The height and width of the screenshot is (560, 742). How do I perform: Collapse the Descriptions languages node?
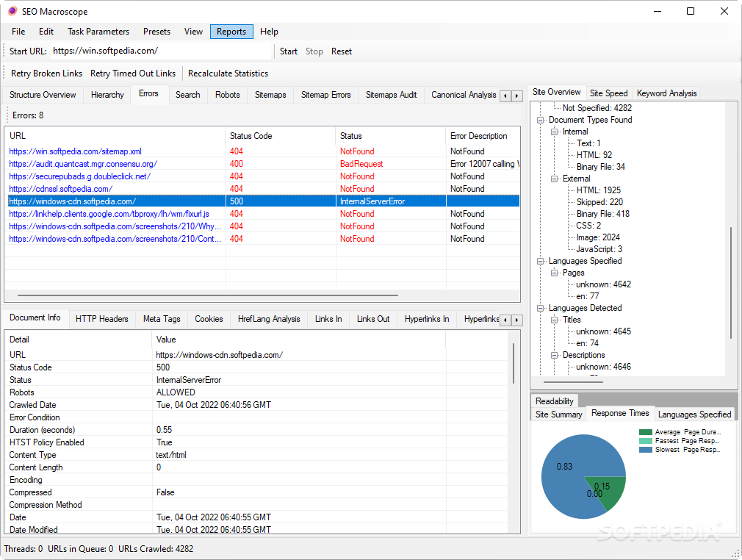(x=554, y=355)
